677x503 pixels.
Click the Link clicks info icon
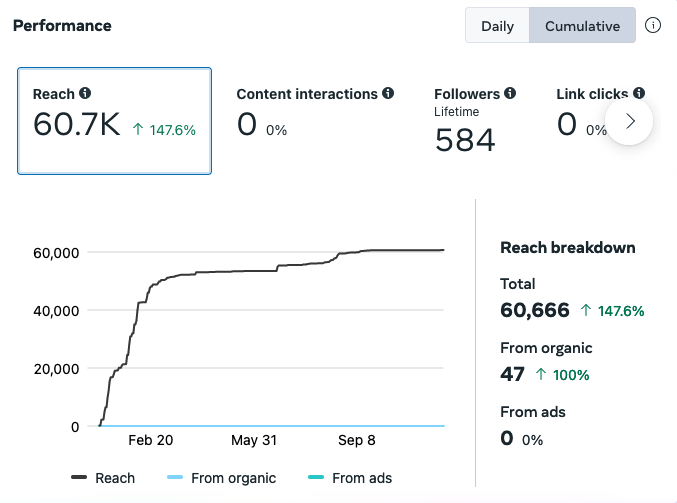coord(639,93)
